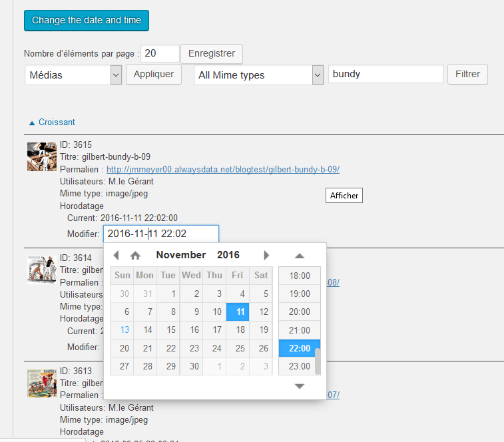
Task: Select November 29 in calendar
Action: pyautogui.click(x=168, y=366)
